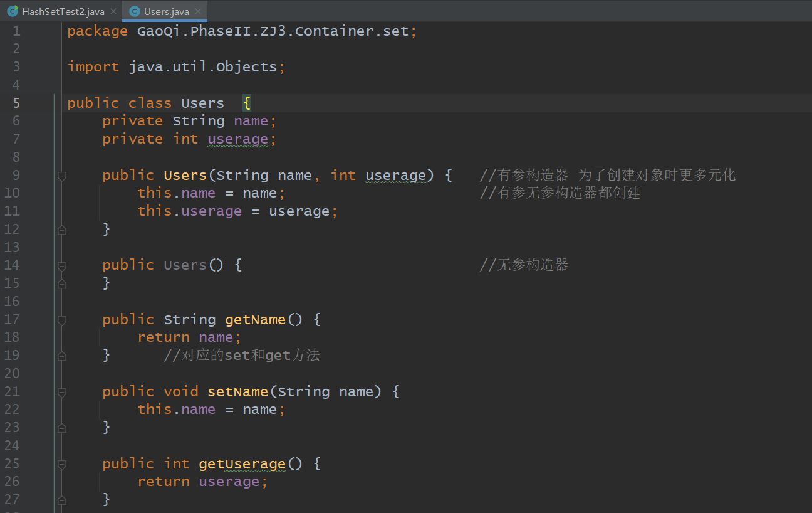Fold the no-arg Users() constructor at line 14
Viewport: 812px width, 513px height.
[x=61, y=266]
